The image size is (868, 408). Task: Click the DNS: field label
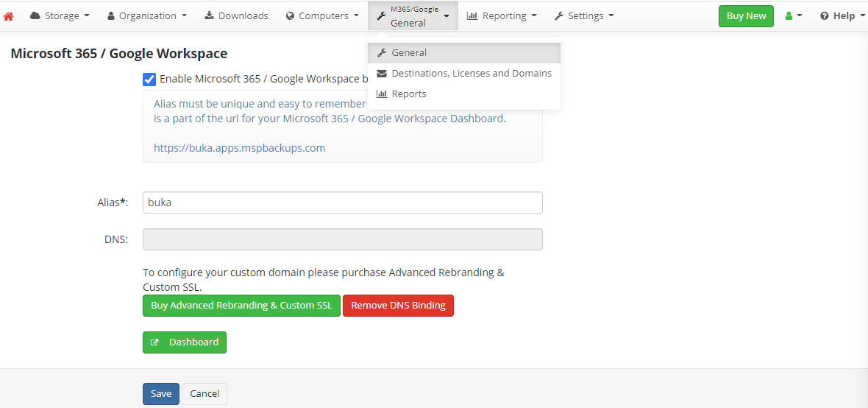(116, 239)
